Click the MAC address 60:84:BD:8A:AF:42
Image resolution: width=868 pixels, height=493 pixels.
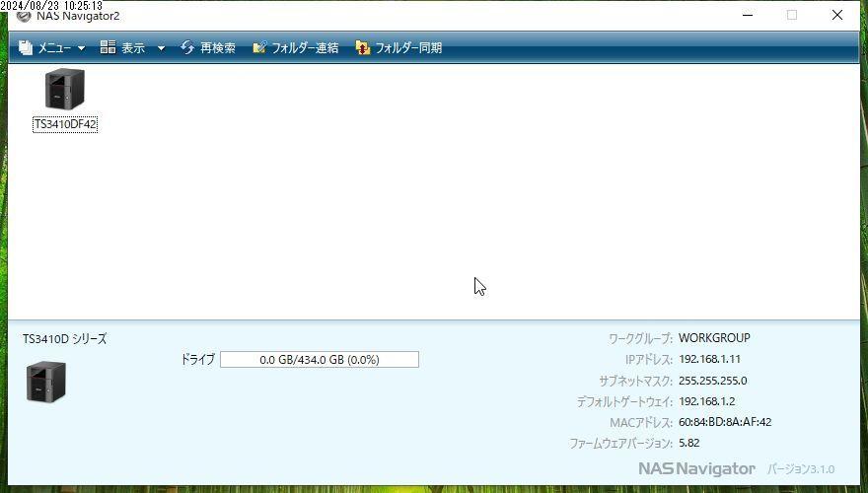click(x=725, y=422)
